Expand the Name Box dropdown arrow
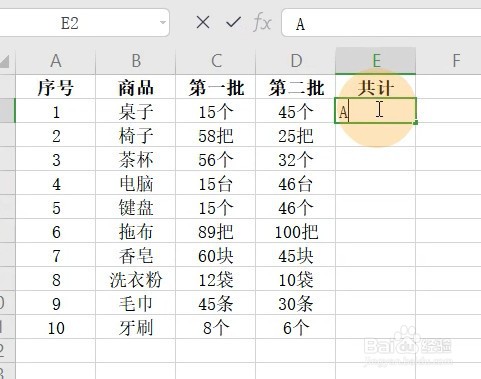This screenshot has height=379, width=481. tap(163, 23)
